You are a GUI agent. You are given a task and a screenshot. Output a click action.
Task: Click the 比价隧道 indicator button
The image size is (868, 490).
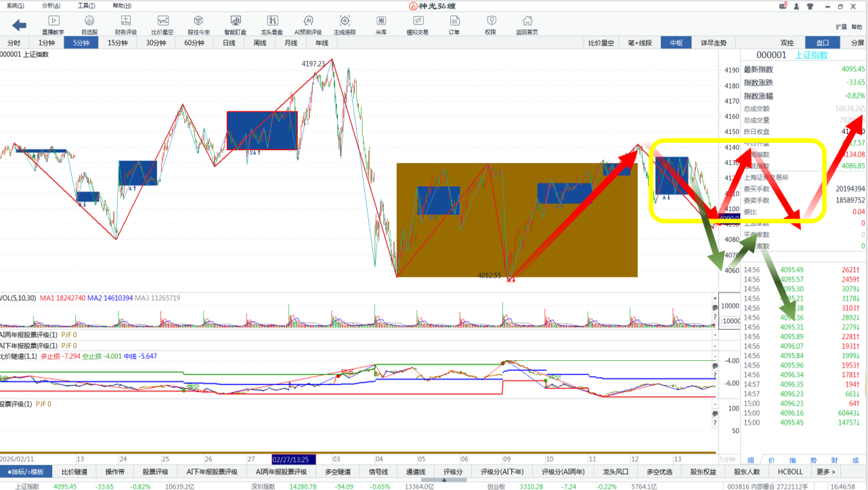coord(74,472)
